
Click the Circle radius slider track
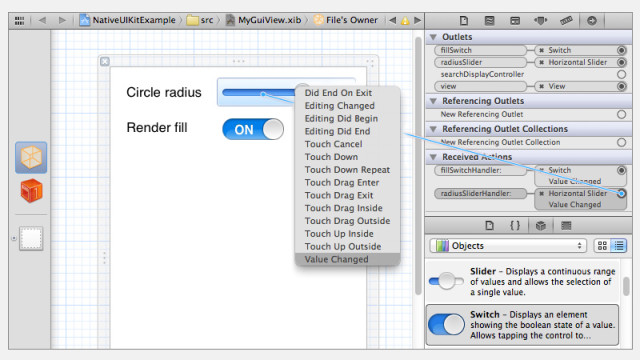pos(258,93)
